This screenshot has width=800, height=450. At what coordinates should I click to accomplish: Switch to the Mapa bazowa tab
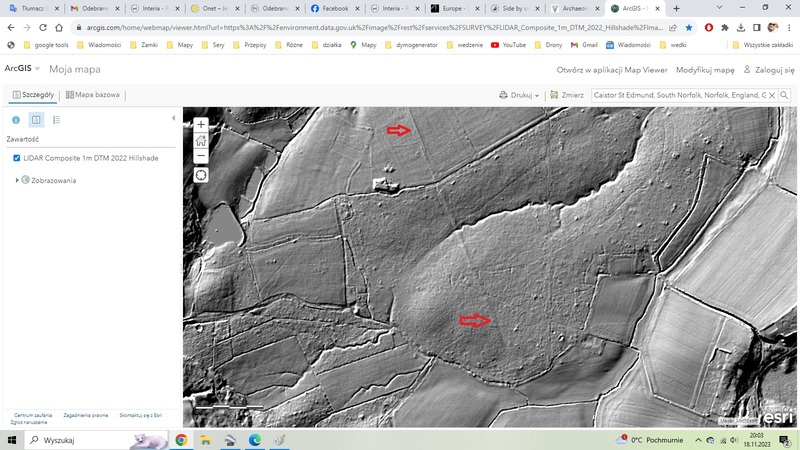[x=92, y=95]
